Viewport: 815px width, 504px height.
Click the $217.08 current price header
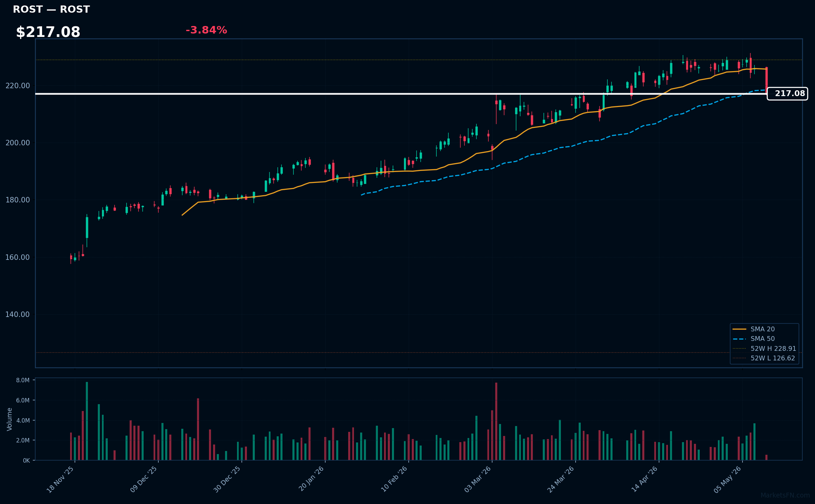tap(48, 32)
